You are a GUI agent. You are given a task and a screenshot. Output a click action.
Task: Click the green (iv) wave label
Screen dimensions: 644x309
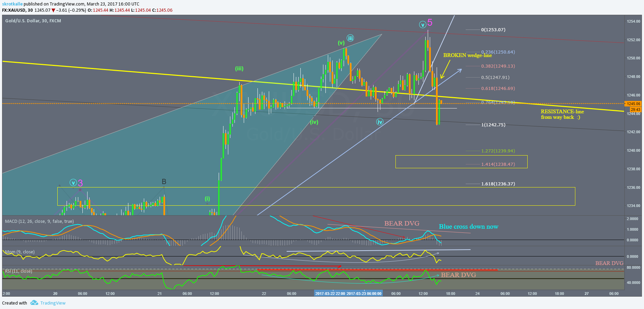[x=314, y=122]
